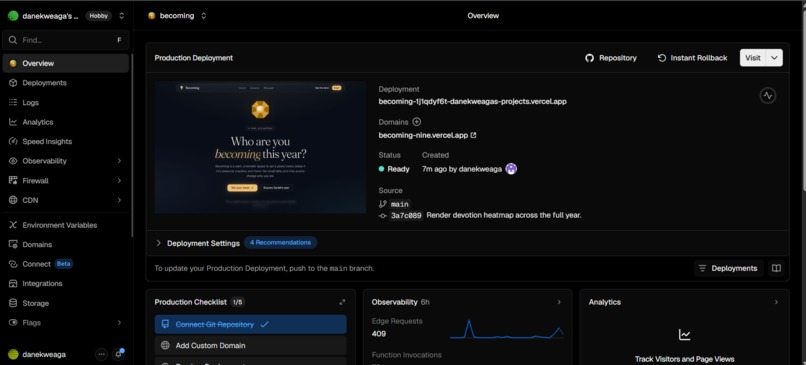Click the Edge Requests value 409
Viewport: 806px width, 365px height.
(x=379, y=334)
